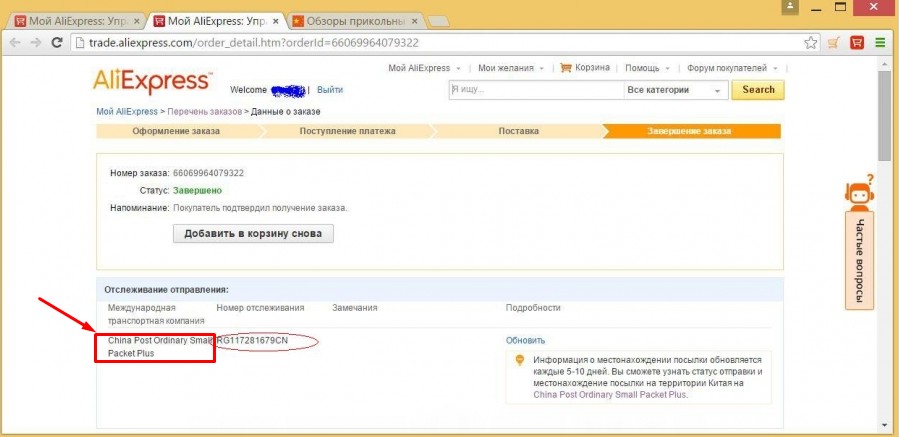The image size is (899, 437).
Task: Open the Chrome hamburger menu
Action: click(880, 42)
